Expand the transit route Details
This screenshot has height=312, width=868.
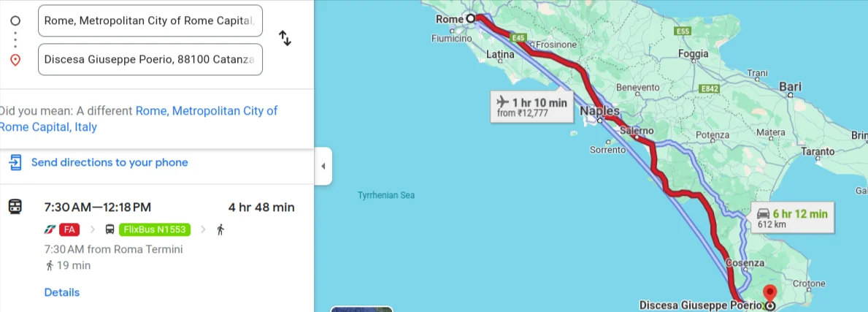[x=62, y=292]
